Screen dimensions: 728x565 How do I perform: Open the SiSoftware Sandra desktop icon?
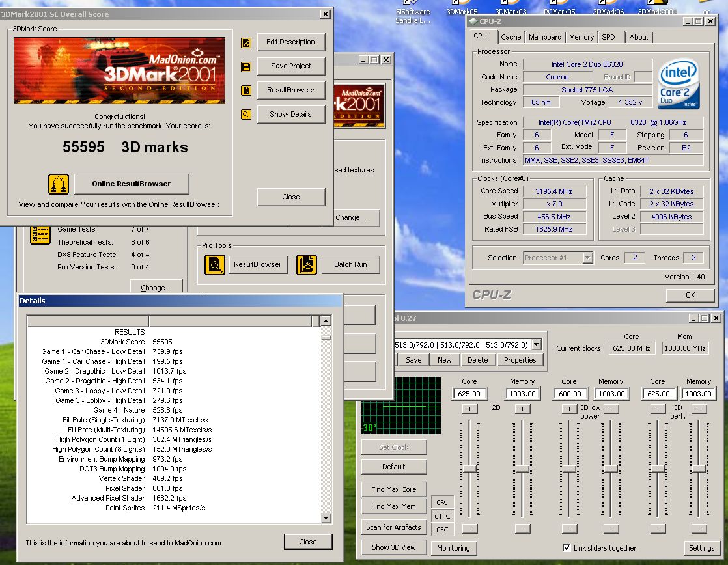coord(413,13)
